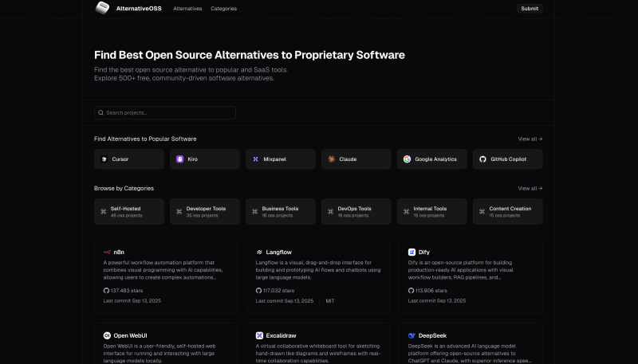
Task: Click the Self-Hosted category icon
Action: point(104,212)
